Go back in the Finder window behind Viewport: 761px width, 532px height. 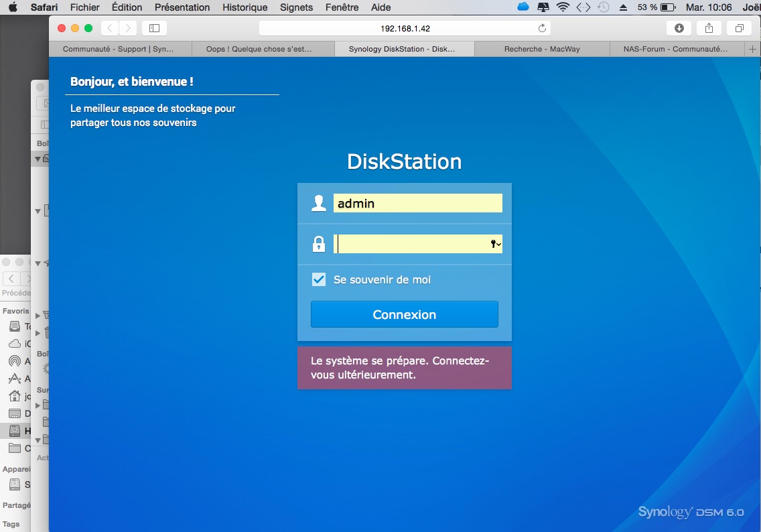(11, 279)
